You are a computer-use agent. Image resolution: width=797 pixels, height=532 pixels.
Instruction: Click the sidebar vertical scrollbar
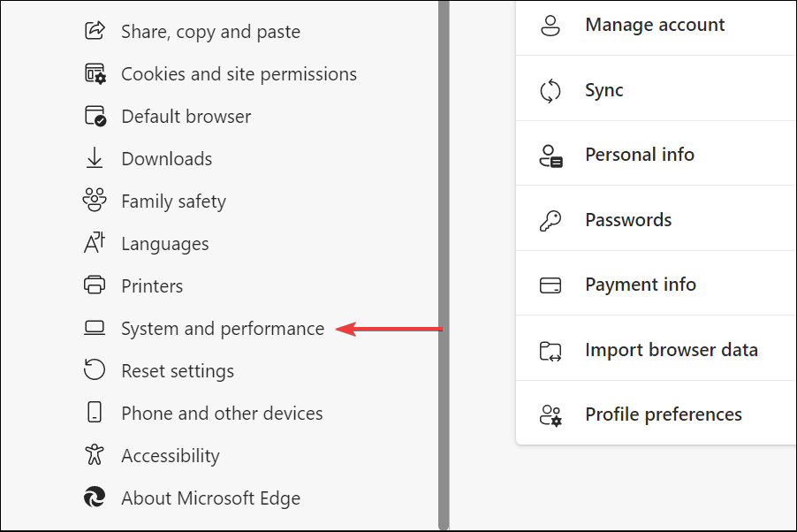(x=444, y=265)
